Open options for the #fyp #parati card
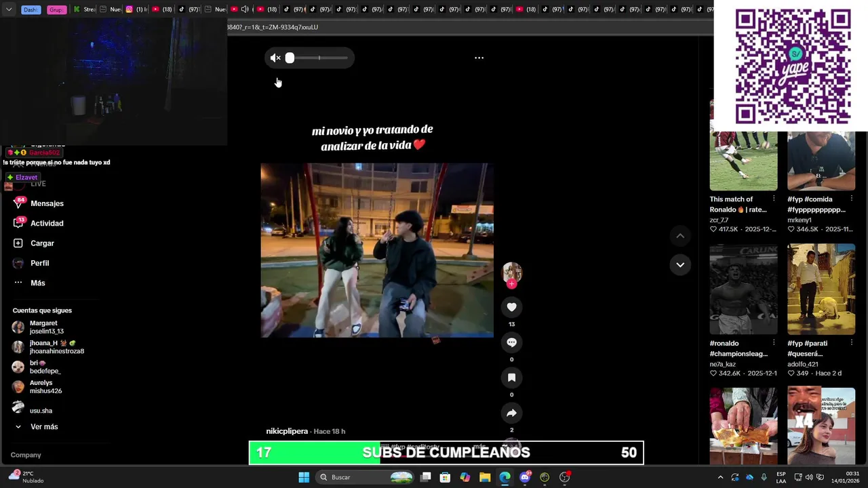The width and height of the screenshot is (868, 488). (852, 343)
